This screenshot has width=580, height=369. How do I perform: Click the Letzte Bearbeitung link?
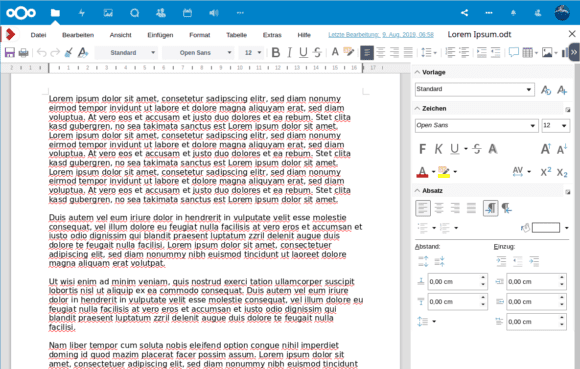[x=381, y=35]
